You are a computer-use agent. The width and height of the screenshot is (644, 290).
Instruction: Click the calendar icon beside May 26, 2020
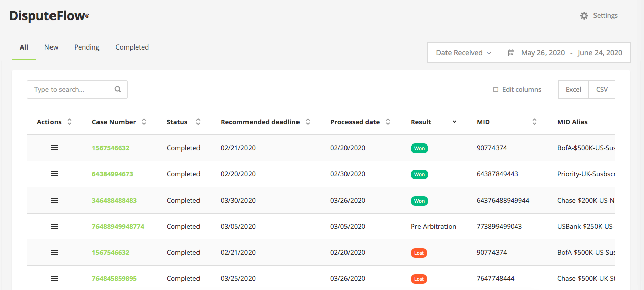pyautogui.click(x=511, y=53)
